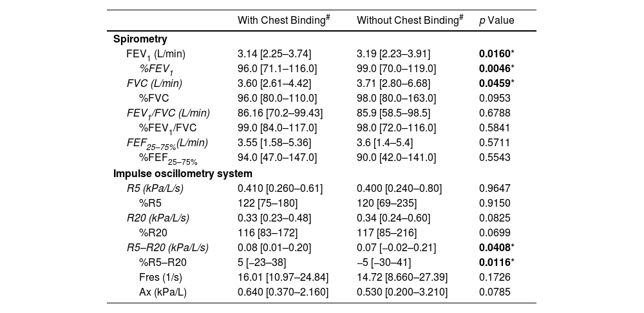The height and width of the screenshot is (313, 644).
Task: Click the cell "3.71 [2.80–6.68]"
Action: point(393,84)
